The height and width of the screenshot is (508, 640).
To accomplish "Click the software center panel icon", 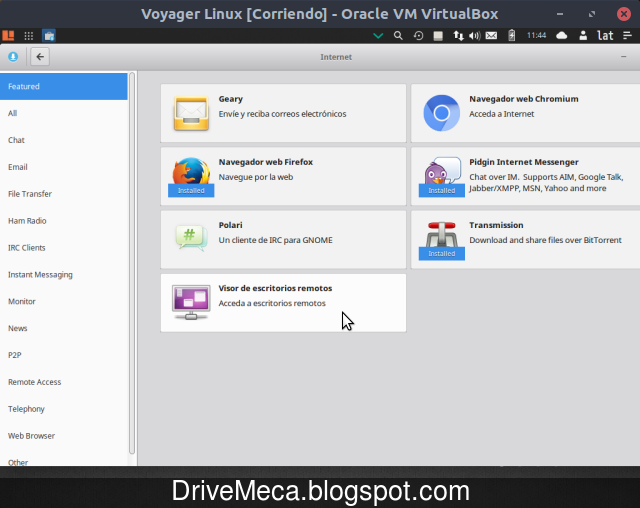I will (49, 36).
